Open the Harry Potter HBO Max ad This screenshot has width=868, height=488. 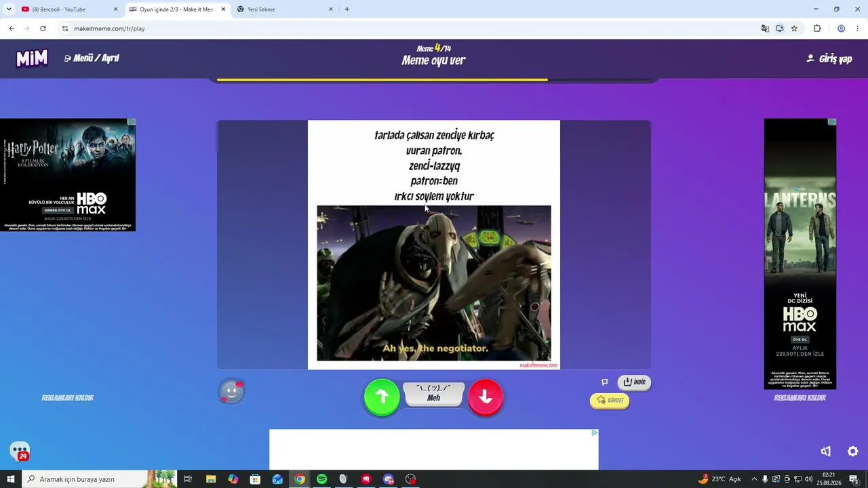click(x=68, y=175)
